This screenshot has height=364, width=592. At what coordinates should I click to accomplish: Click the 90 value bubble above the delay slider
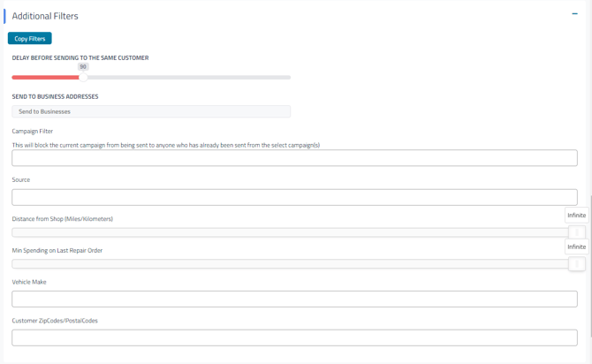[83, 66]
